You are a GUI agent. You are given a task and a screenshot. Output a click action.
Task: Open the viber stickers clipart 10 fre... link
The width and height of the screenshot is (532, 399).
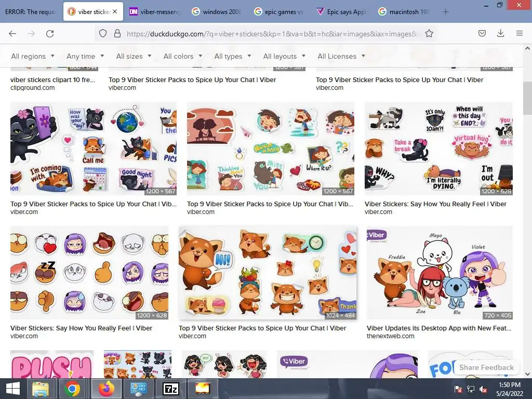(x=52, y=79)
